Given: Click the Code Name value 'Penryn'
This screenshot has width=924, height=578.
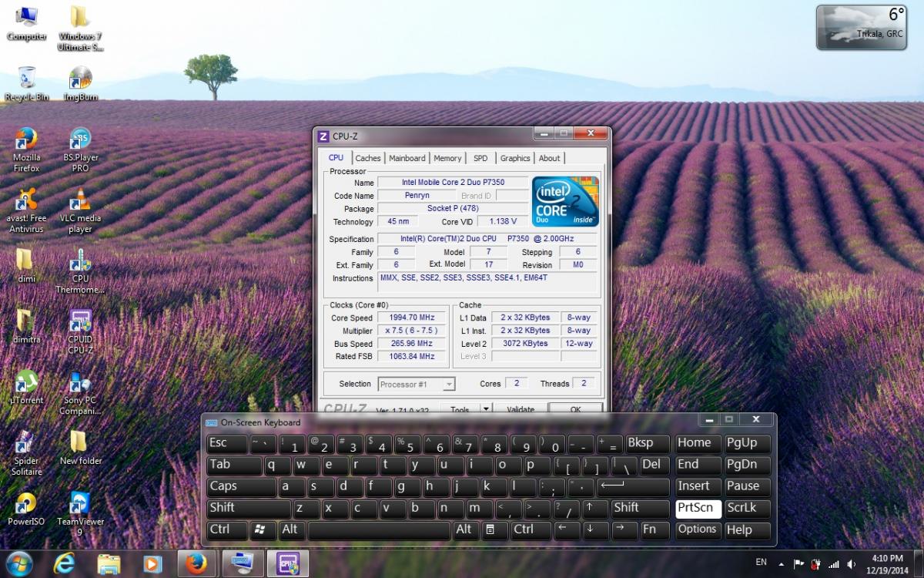Looking at the screenshot, I should coord(417,196).
